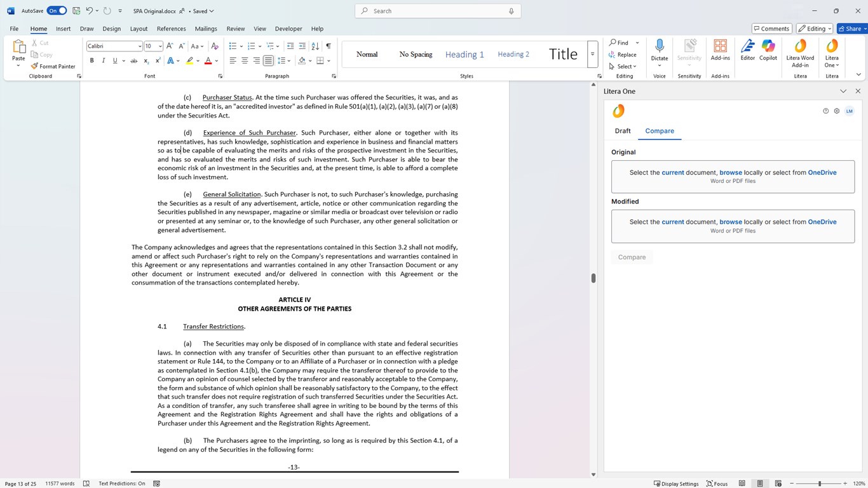Open the Editing mode dropdown
The image size is (868, 488).
click(x=815, y=29)
